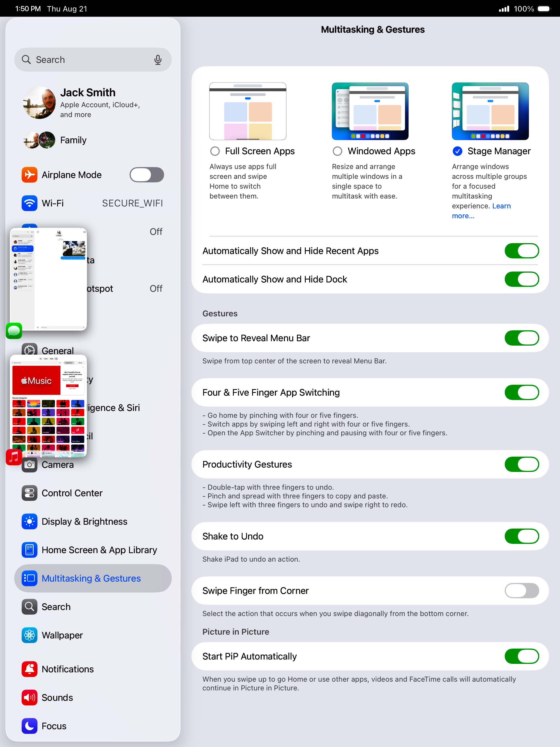Open Search settings row

click(93, 607)
